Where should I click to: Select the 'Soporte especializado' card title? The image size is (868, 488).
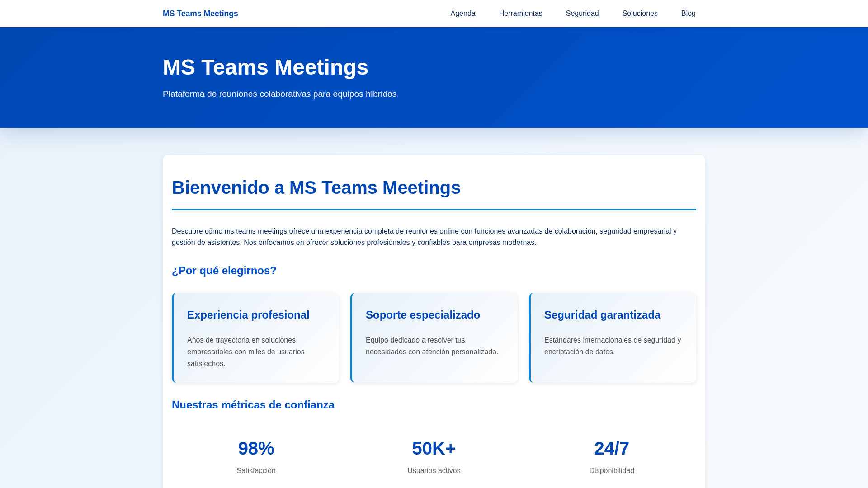click(423, 315)
